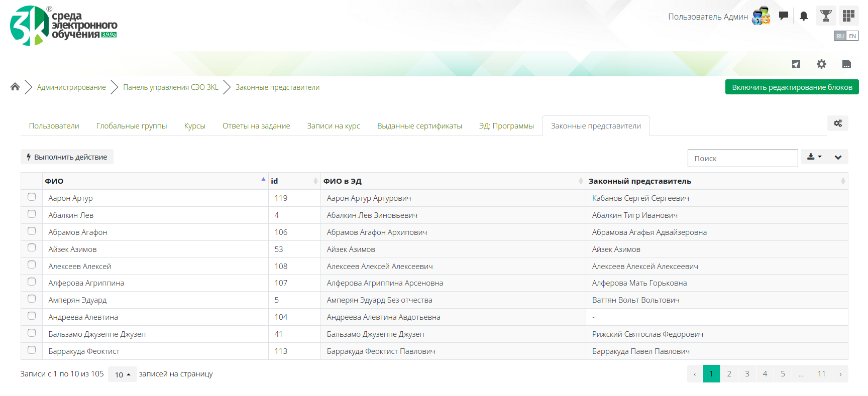Screen dimensions: 868x396
Task: Click Включить редактирование блоков button
Action: coord(792,87)
